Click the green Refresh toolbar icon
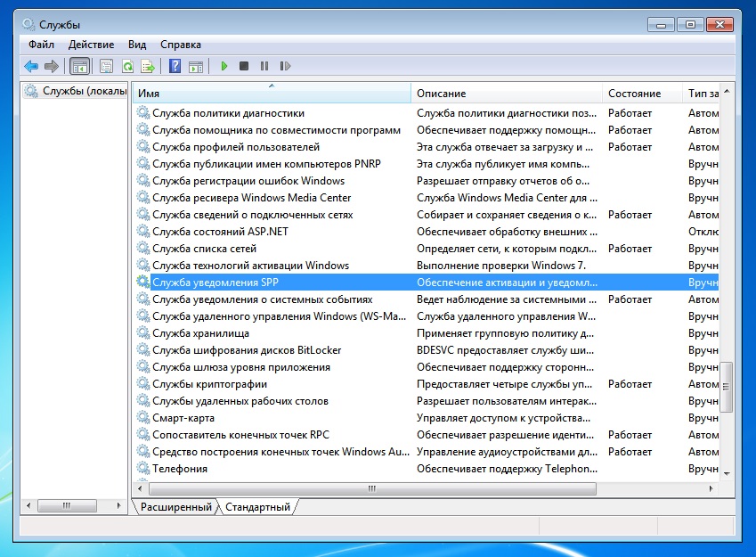Image resolution: width=756 pixels, height=557 pixels. click(x=127, y=66)
